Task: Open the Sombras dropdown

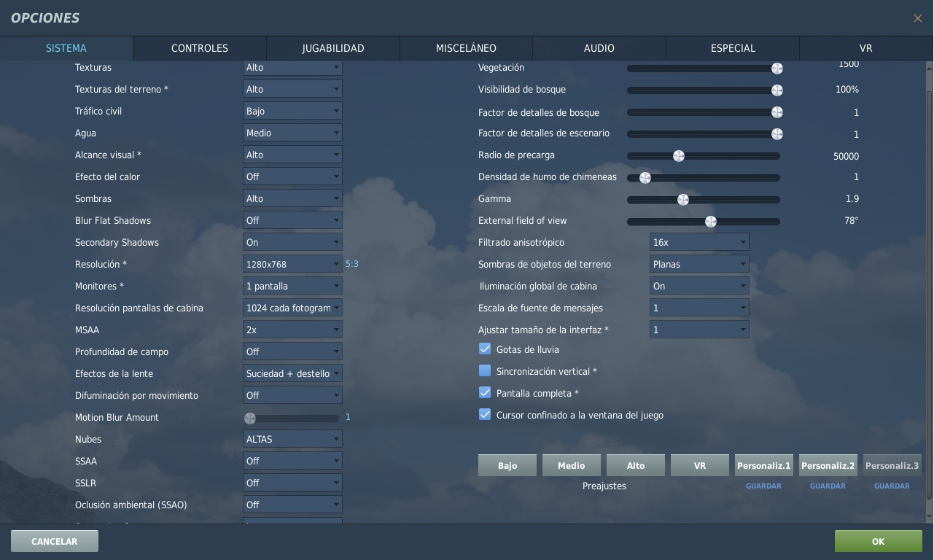Action: point(292,198)
